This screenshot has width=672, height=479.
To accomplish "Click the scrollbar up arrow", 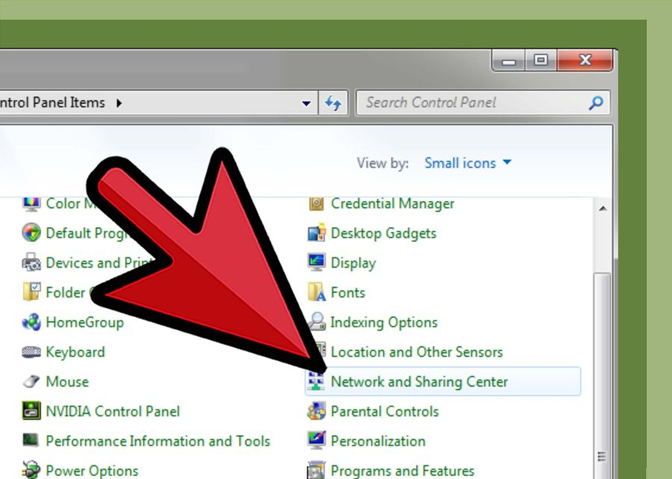I will pos(603,208).
